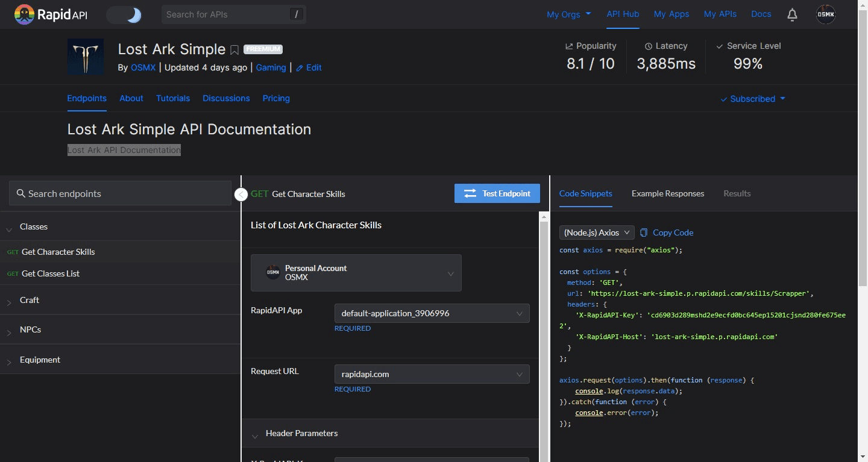Open OSMX author profile link

pos(143,67)
